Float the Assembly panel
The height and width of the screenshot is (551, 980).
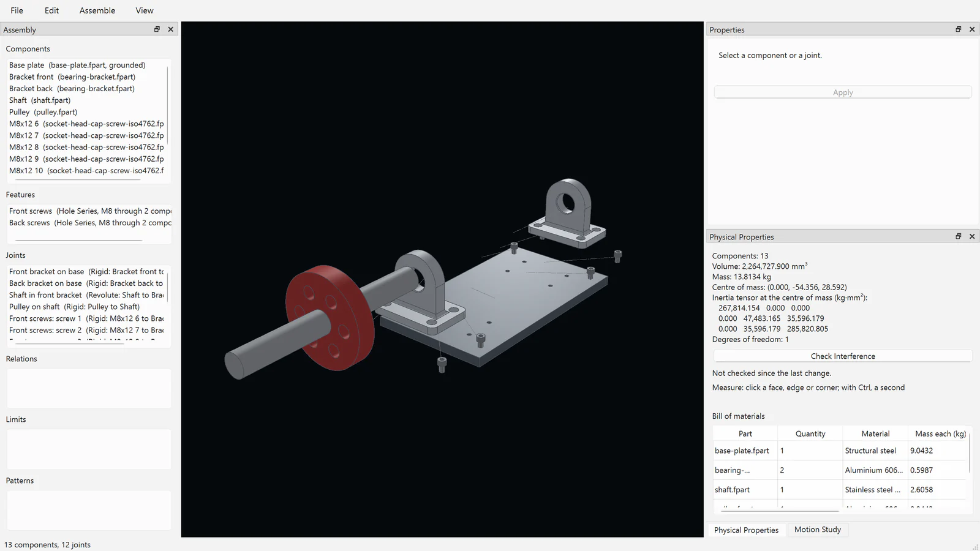point(157,29)
